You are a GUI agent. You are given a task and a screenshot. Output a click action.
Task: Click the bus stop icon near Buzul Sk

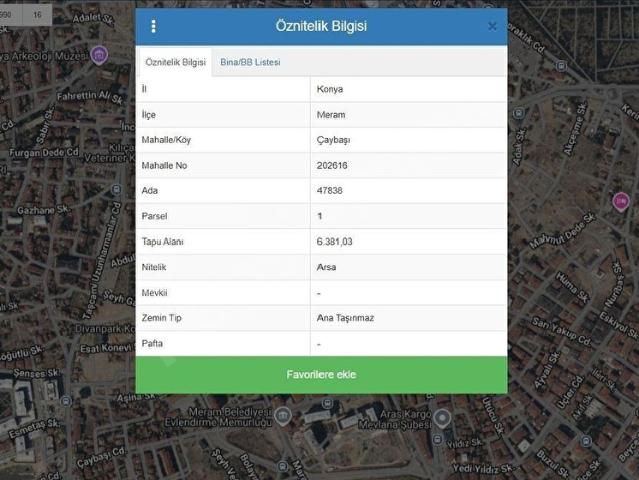click(586, 441)
